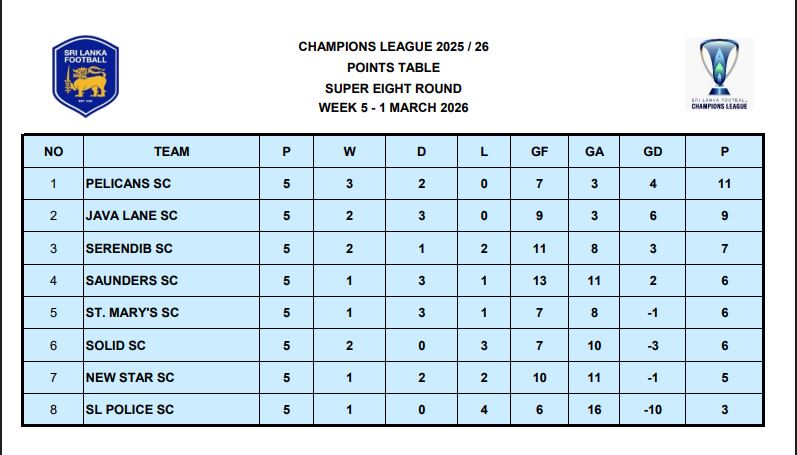
Task: Click the Java Lane SC row name
Action: coord(132,216)
